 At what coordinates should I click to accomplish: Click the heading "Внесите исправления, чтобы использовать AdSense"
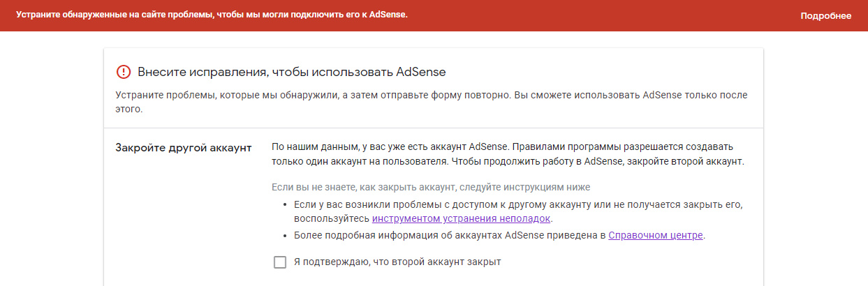[291, 72]
